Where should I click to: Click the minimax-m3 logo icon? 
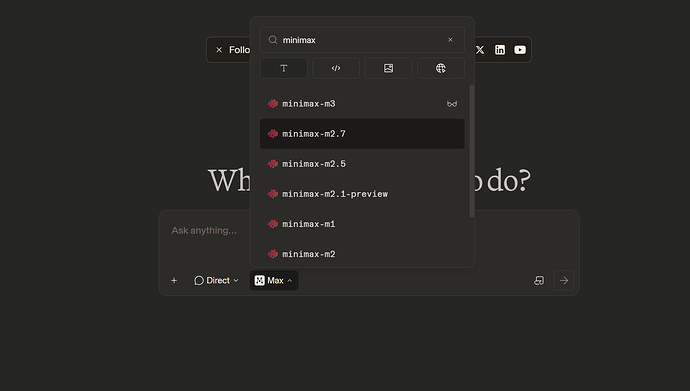tap(273, 104)
